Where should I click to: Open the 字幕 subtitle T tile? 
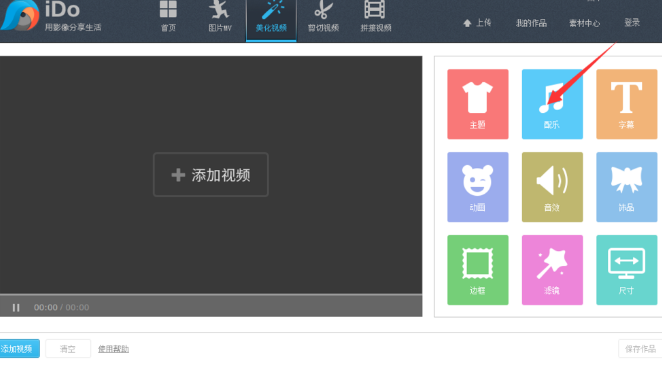coord(627,104)
